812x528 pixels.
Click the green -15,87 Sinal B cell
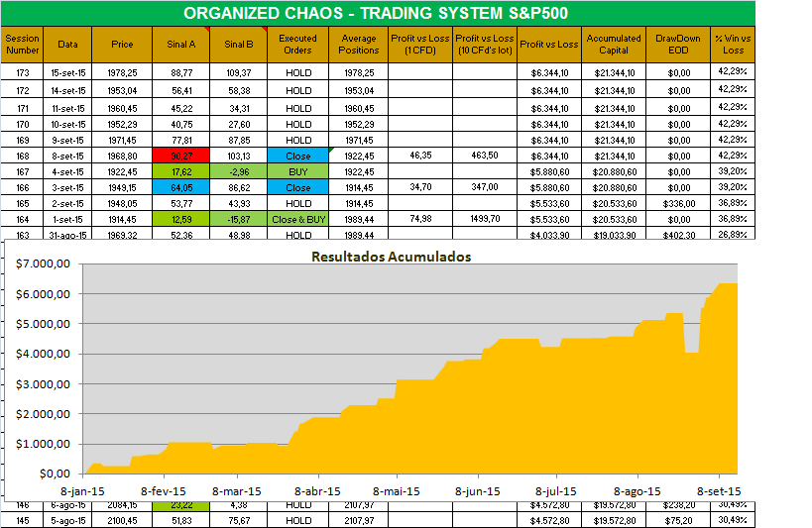(x=239, y=220)
